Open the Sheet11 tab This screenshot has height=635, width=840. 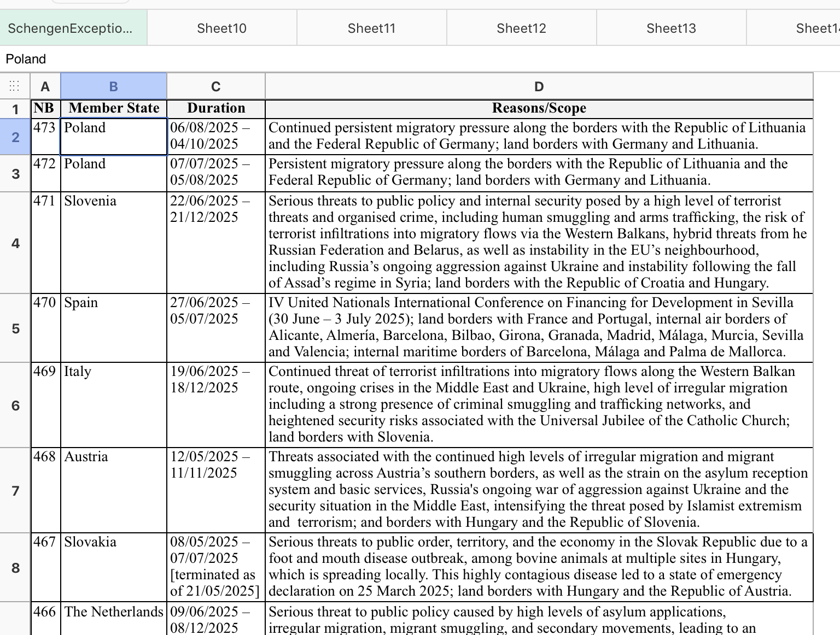point(372,28)
